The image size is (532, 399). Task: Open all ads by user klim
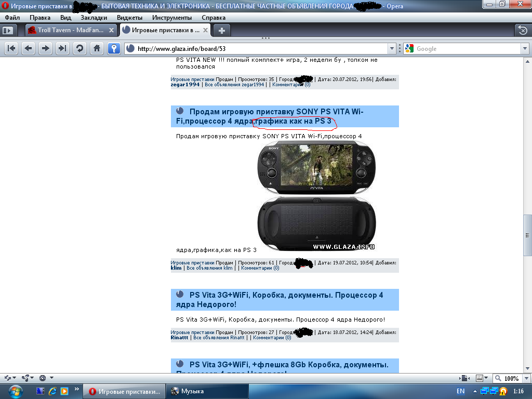coord(209,268)
